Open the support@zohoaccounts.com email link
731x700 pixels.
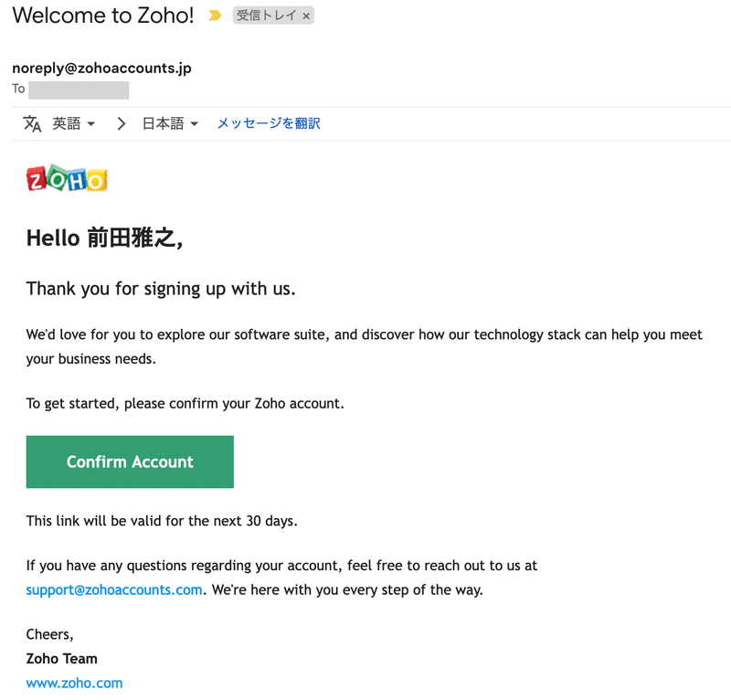click(114, 590)
